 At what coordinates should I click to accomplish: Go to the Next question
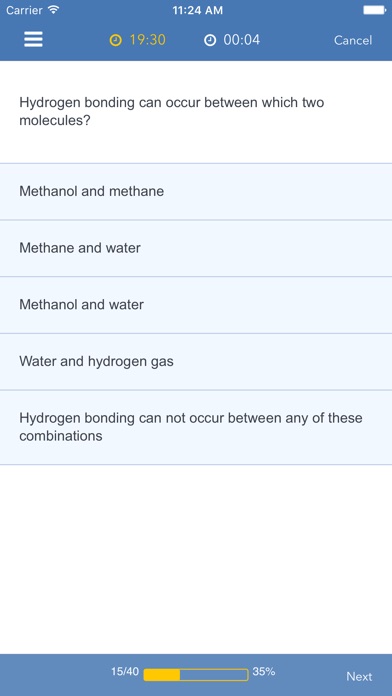tap(359, 676)
